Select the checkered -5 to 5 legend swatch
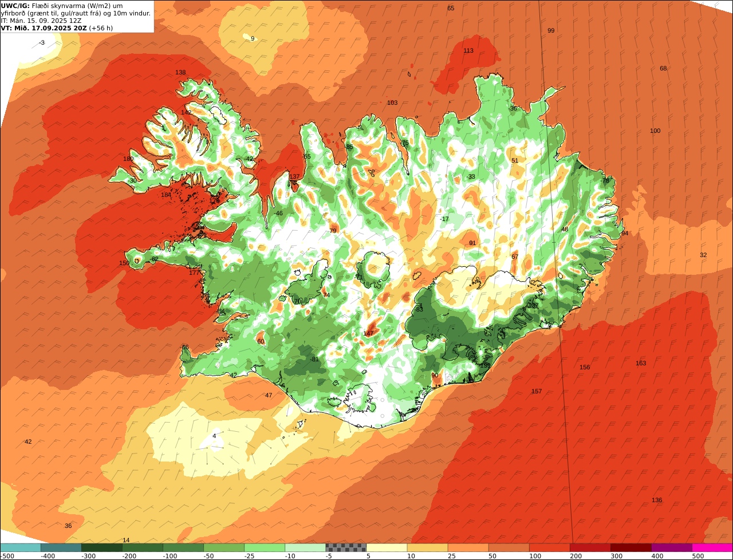733x560 pixels. tap(346, 547)
